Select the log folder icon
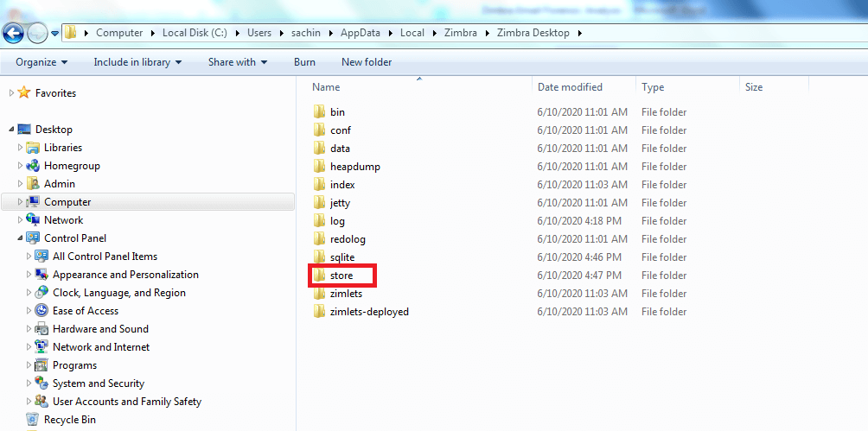868x431 pixels. coord(319,221)
